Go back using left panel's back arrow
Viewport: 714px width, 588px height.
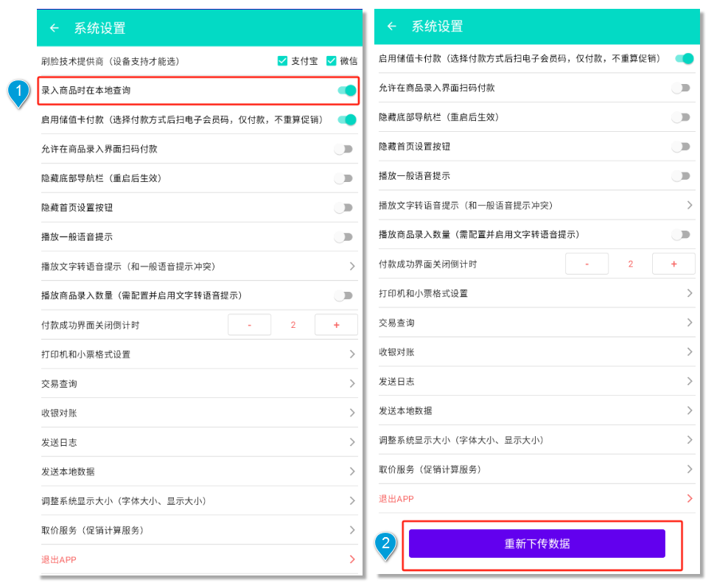pos(55,28)
